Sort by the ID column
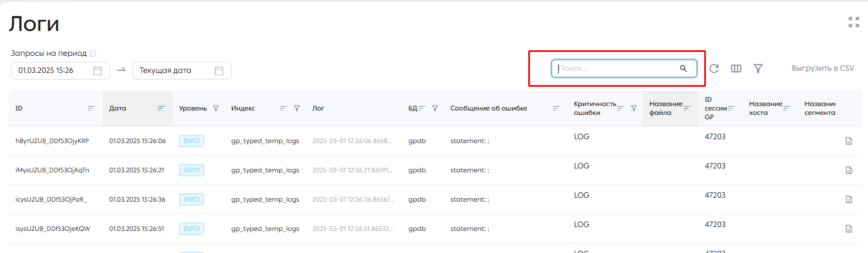This screenshot has height=253, width=868. tap(92, 108)
